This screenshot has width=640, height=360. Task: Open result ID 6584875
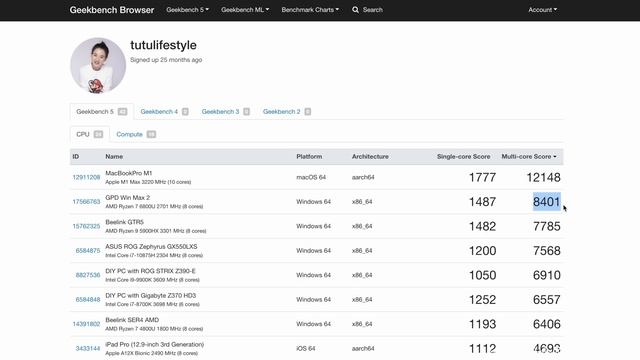coord(88,251)
